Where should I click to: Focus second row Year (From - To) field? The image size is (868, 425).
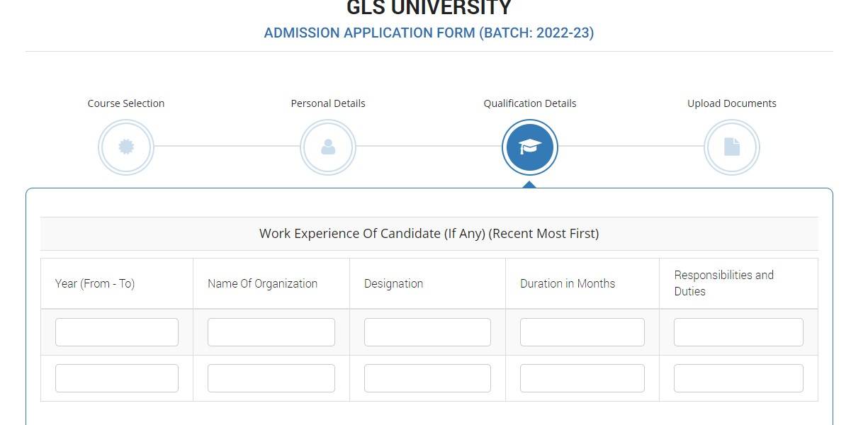[117, 378]
